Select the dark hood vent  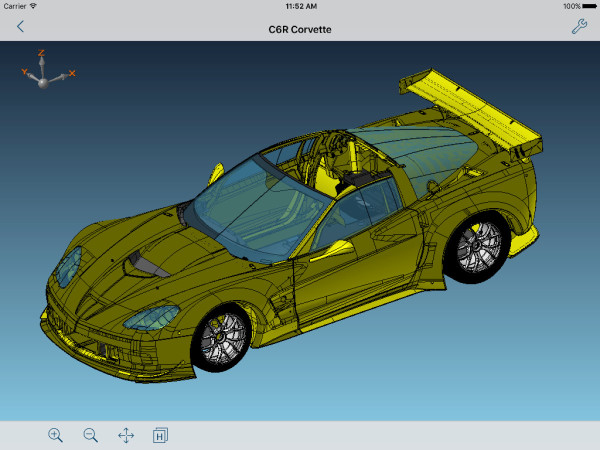(143, 263)
